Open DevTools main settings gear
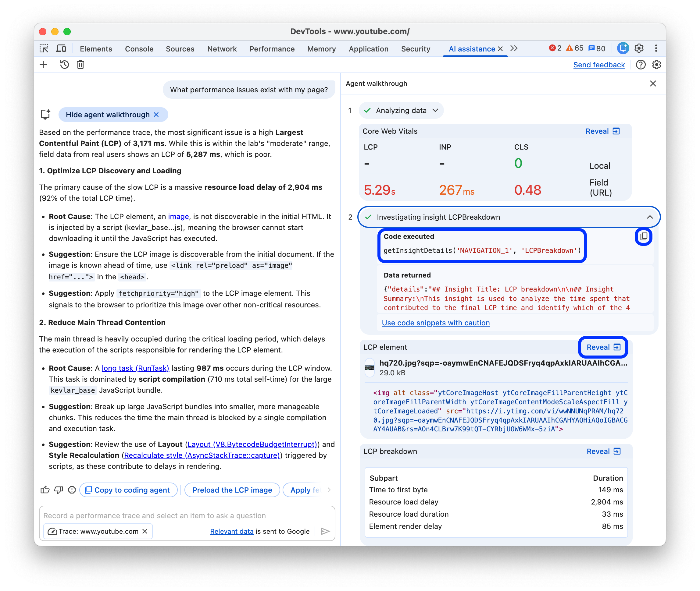This screenshot has width=700, height=591. pyautogui.click(x=639, y=48)
